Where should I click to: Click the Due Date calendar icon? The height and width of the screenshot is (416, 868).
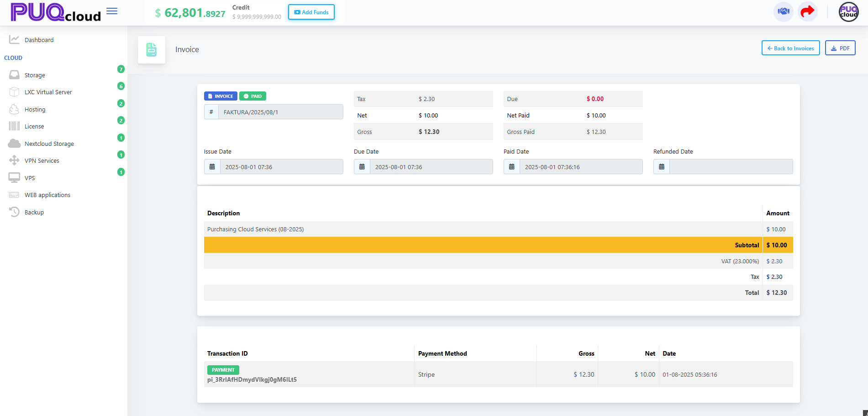click(x=362, y=167)
